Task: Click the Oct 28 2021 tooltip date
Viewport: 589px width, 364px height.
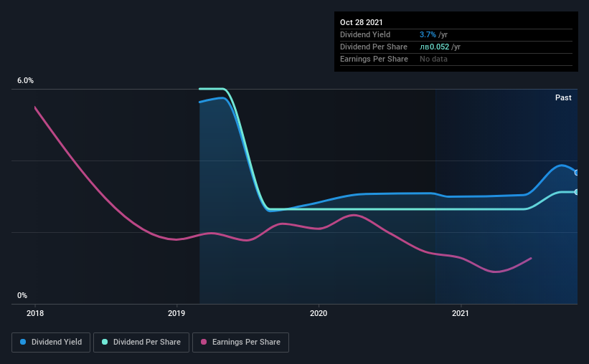Action: pyautogui.click(x=362, y=22)
